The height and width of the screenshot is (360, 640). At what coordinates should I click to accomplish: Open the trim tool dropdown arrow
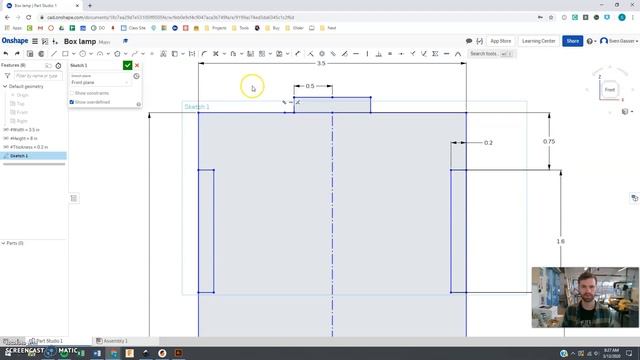click(x=224, y=54)
